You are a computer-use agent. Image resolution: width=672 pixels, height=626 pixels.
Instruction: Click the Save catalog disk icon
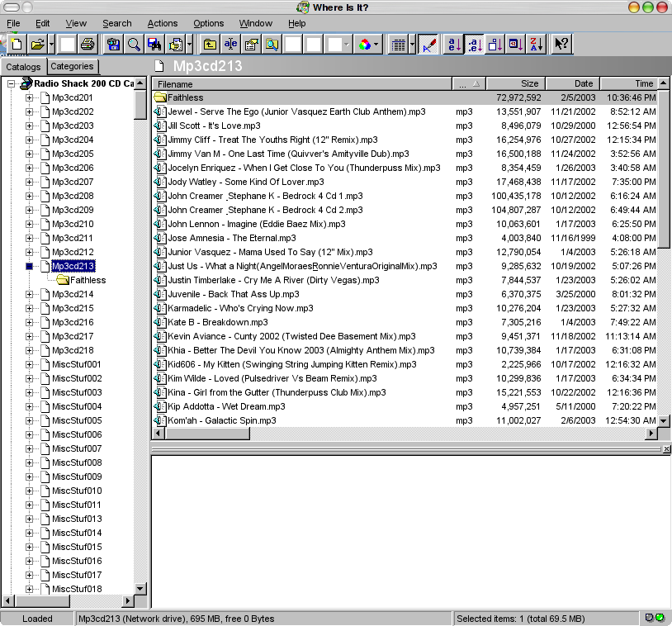point(113,44)
